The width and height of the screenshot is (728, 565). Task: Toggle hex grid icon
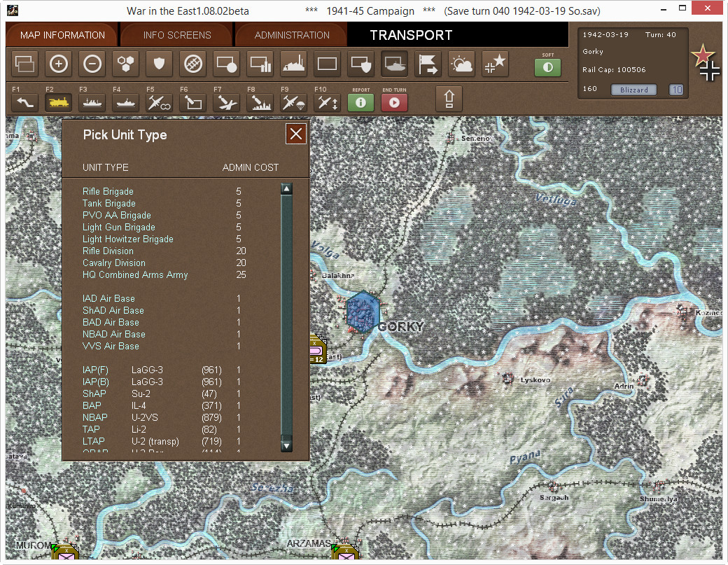pyautogui.click(x=126, y=64)
